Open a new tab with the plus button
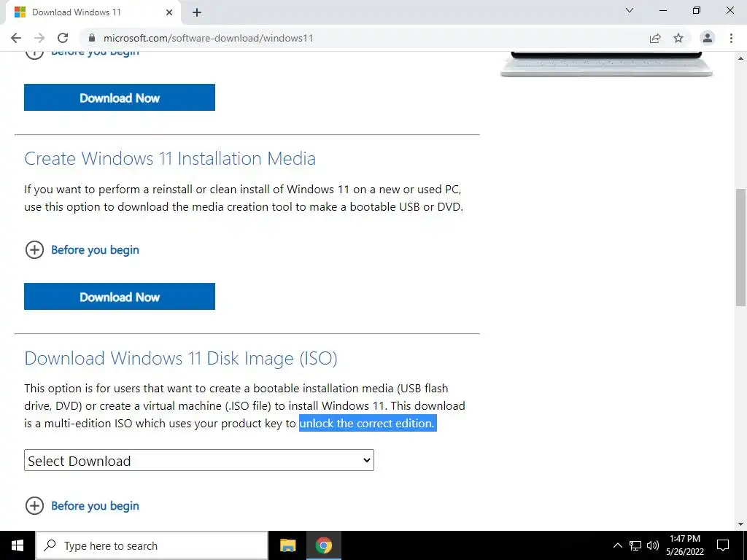Image resolution: width=747 pixels, height=560 pixels. [197, 12]
